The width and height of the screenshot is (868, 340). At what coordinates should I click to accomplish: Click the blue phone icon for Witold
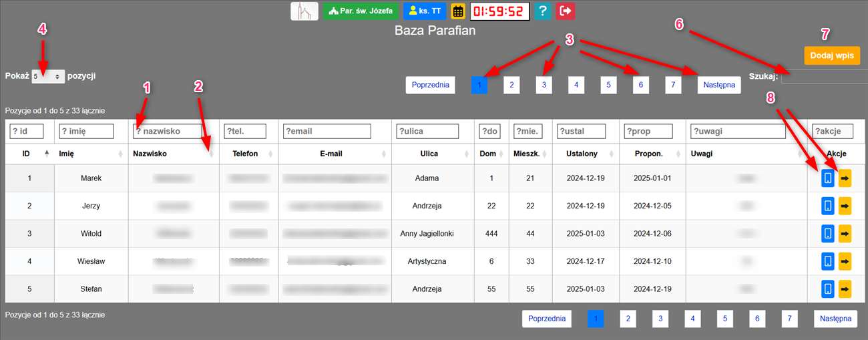click(x=827, y=234)
